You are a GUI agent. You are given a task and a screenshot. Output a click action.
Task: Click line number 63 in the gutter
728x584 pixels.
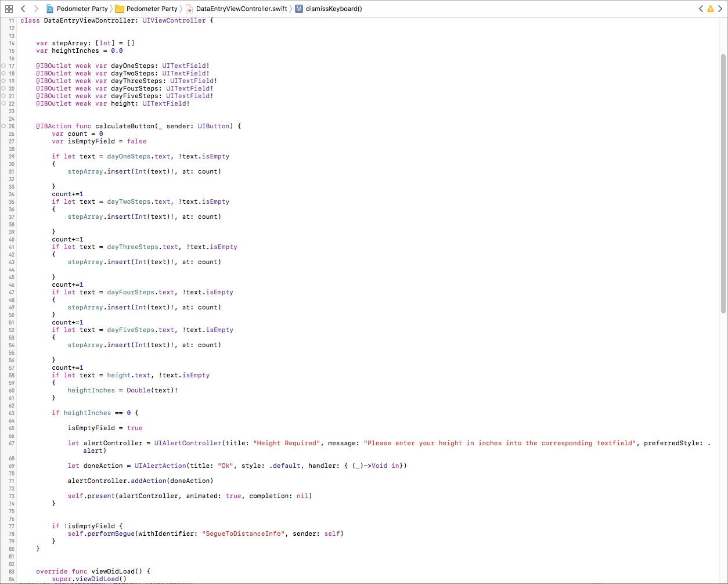coord(12,413)
